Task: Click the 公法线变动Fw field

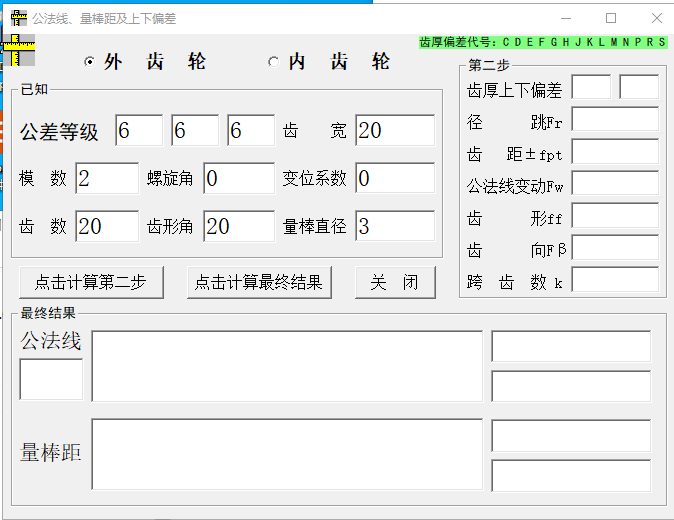Action: pos(615,183)
